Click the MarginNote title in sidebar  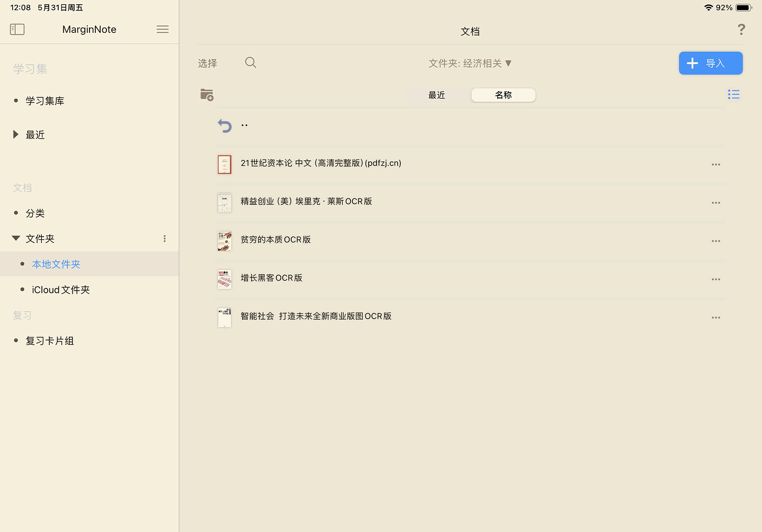[89, 30]
